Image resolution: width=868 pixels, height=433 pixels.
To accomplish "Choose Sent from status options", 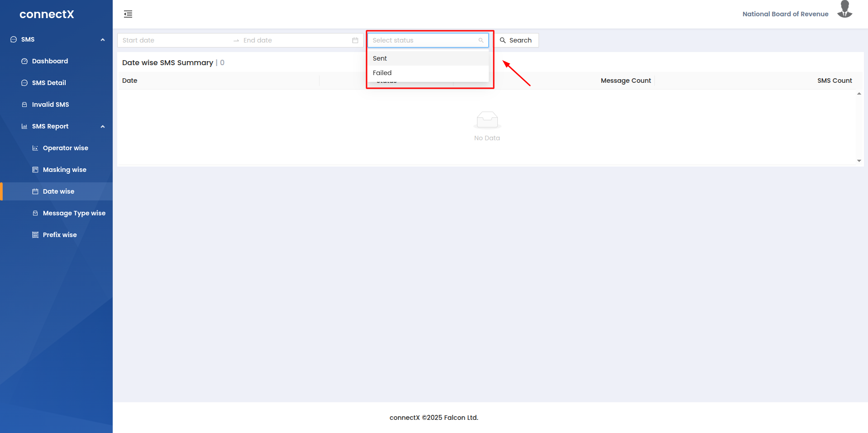I will coord(380,58).
